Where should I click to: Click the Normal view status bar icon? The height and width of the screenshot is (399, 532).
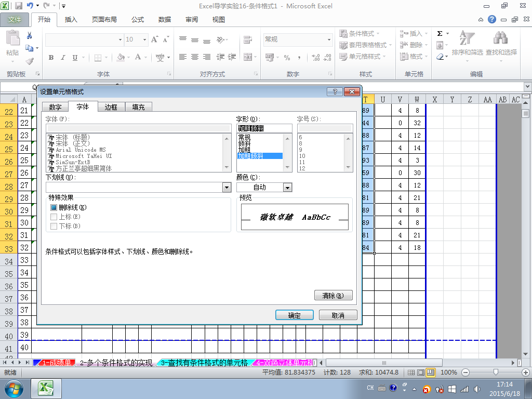point(411,373)
